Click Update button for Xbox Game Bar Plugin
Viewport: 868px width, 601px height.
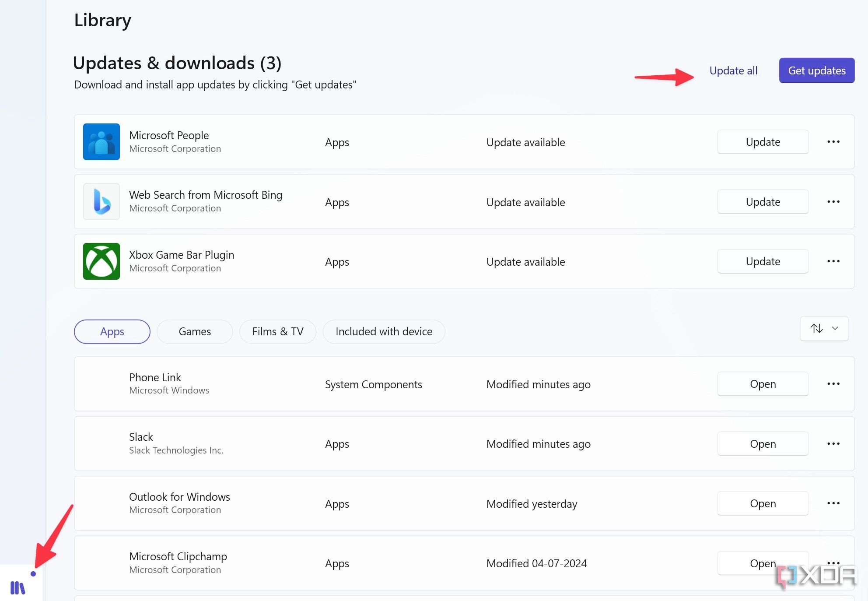click(763, 261)
